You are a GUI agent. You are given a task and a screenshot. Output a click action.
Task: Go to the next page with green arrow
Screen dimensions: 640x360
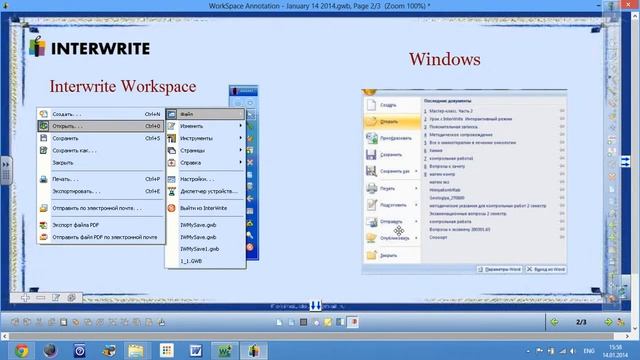(x=608, y=322)
